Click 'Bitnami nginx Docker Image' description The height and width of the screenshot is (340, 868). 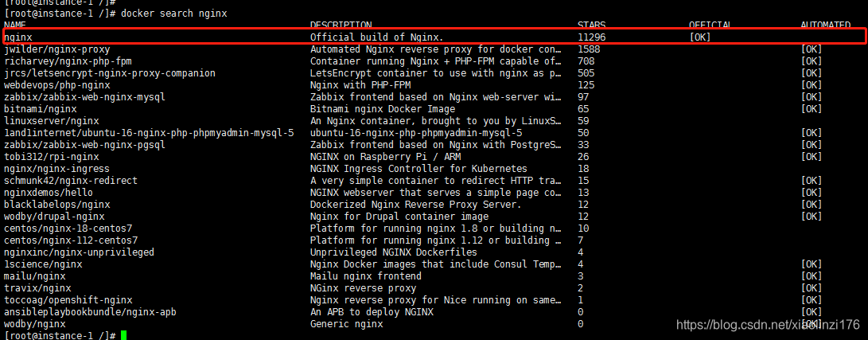pyautogui.click(x=383, y=109)
